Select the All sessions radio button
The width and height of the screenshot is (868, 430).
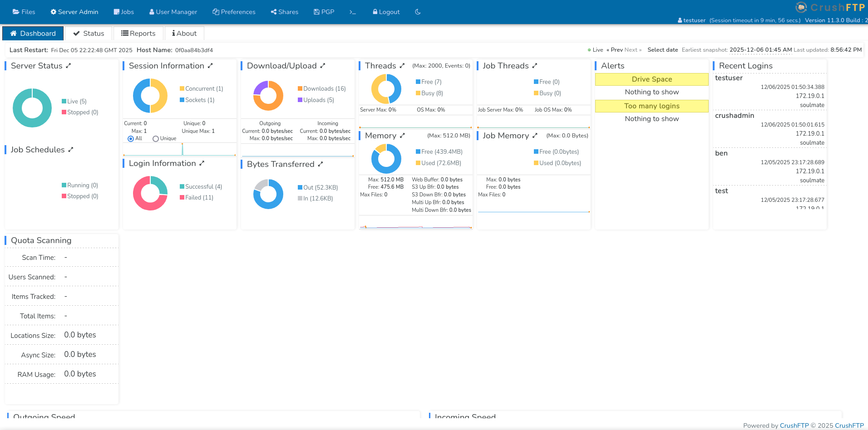tap(131, 139)
